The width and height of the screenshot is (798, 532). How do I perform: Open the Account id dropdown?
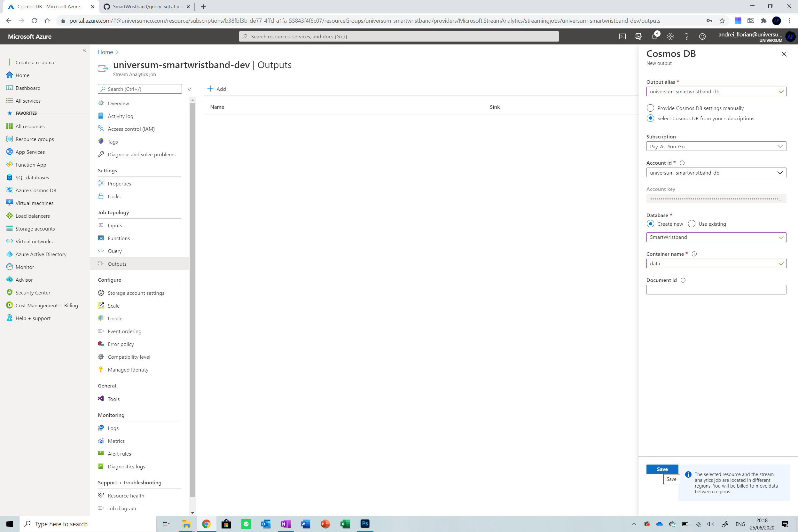coord(716,173)
